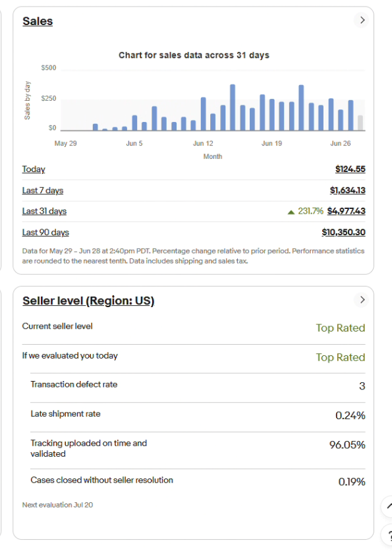Click the chart title for sales data
The width and height of the screenshot is (392, 551).
pos(194,55)
